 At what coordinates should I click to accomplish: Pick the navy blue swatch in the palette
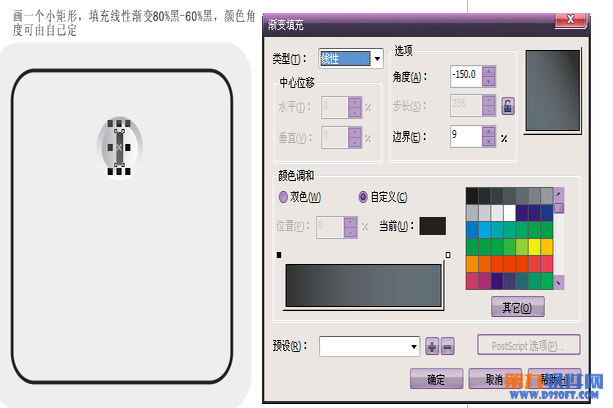coord(547,213)
